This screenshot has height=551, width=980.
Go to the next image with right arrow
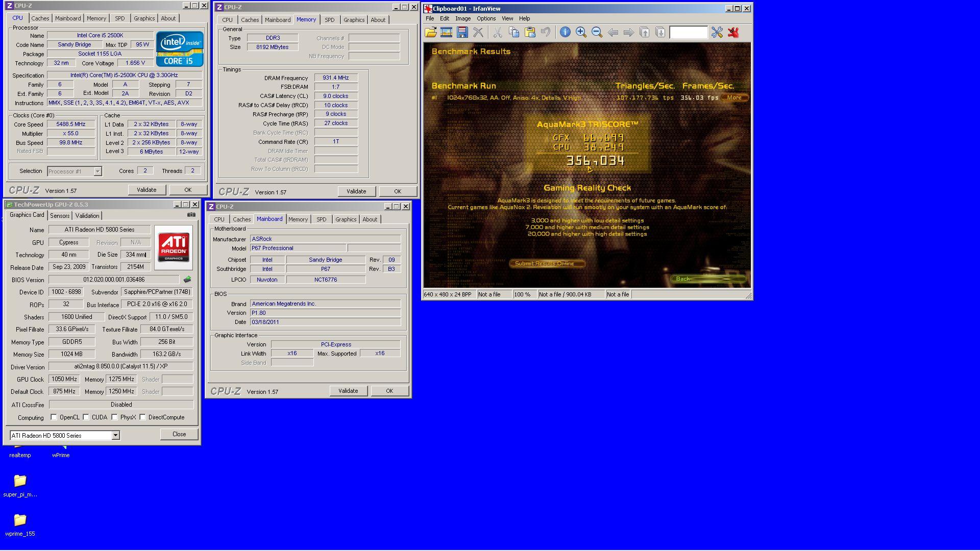coord(628,32)
